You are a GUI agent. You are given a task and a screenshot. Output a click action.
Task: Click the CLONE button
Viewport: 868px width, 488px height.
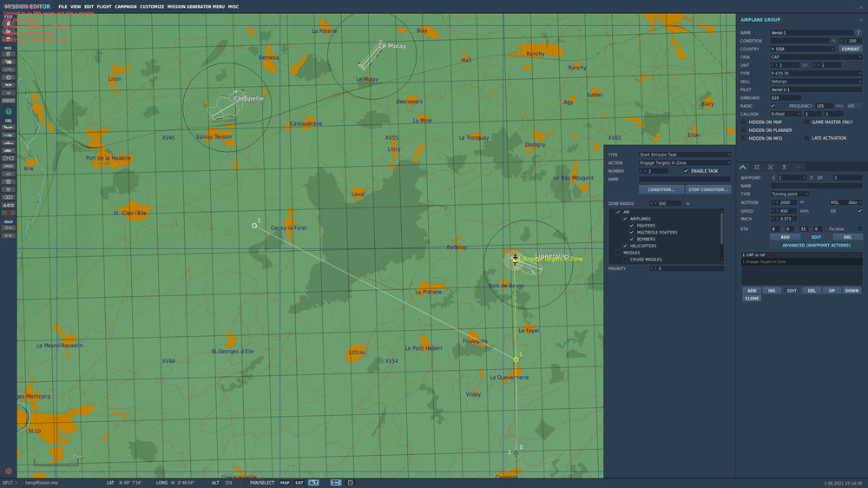752,298
